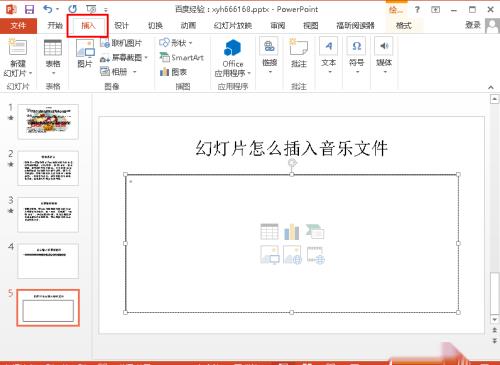
Task: Select the 格式 (Format) tab
Action: click(403, 26)
